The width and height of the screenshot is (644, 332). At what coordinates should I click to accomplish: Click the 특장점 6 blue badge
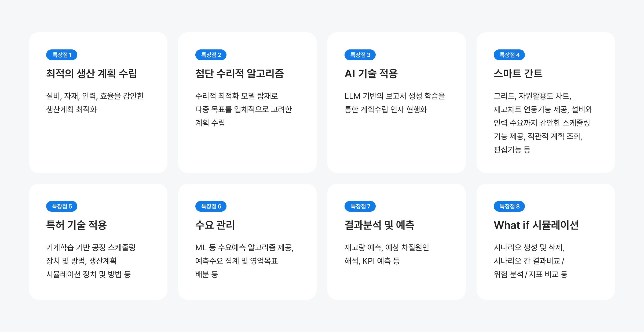(211, 206)
